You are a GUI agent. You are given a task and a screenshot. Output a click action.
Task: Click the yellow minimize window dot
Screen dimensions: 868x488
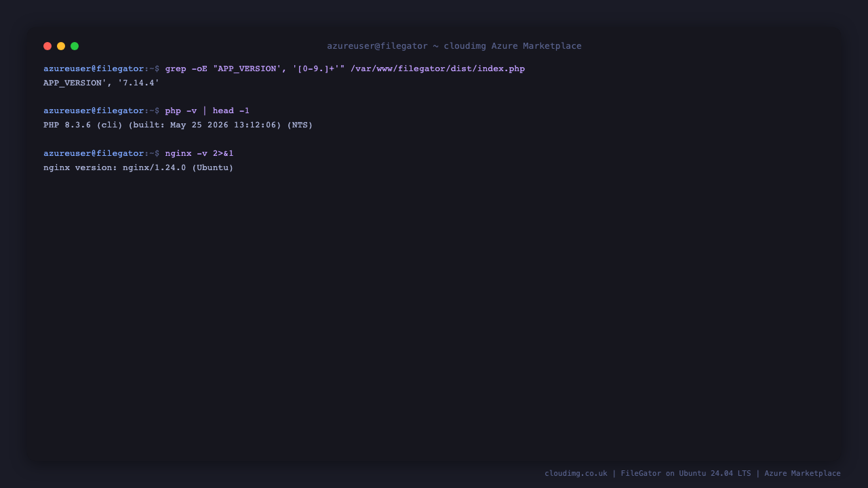click(61, 46)
